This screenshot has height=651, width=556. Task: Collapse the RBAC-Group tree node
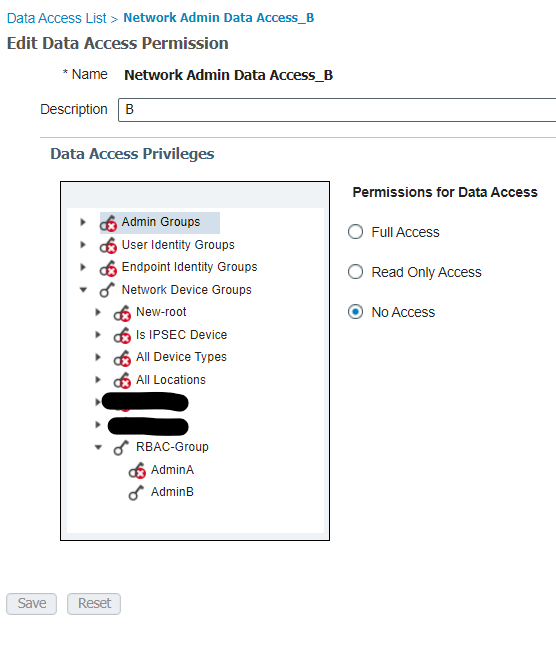pos(98,447)
